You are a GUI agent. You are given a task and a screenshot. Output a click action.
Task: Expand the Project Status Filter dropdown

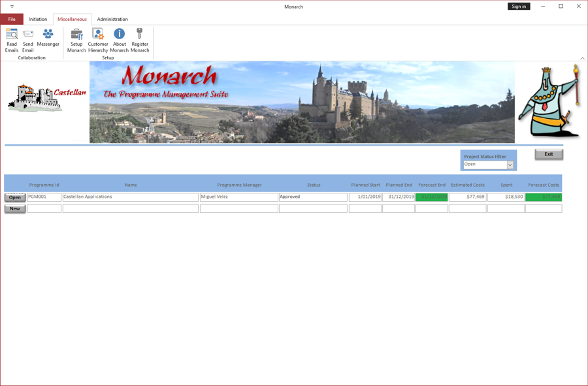point(510,165)
